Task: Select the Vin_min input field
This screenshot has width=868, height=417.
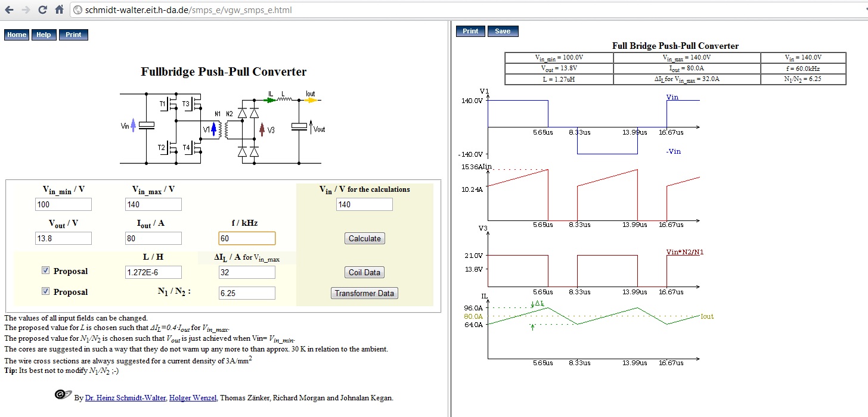Action: coord(64,204)
